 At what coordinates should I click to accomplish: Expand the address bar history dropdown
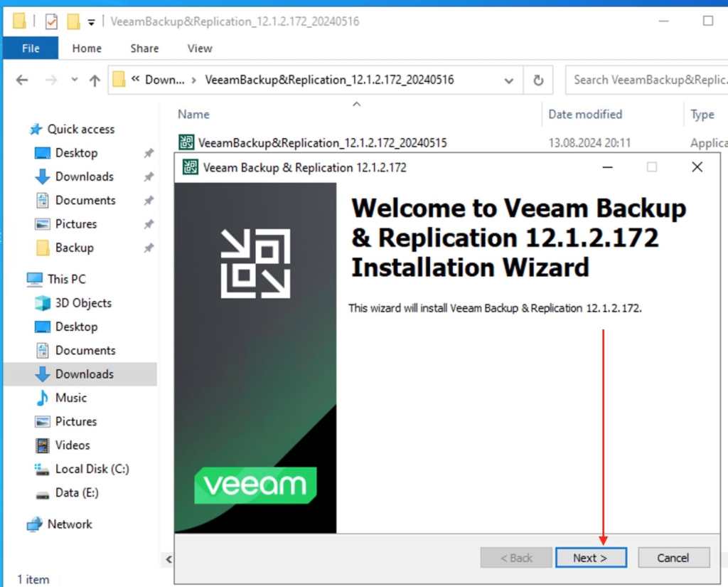click(x=509, y=81)
